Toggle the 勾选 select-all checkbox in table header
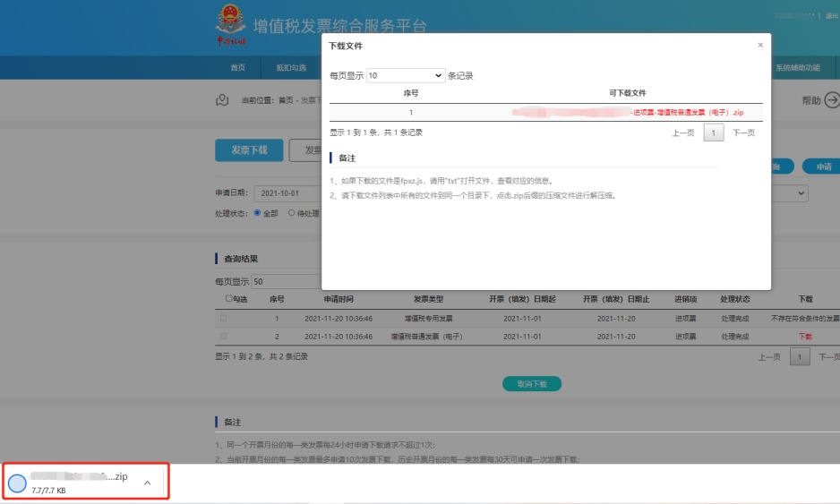The width and height of the screenshot is (840, 504). click(229, 299)
